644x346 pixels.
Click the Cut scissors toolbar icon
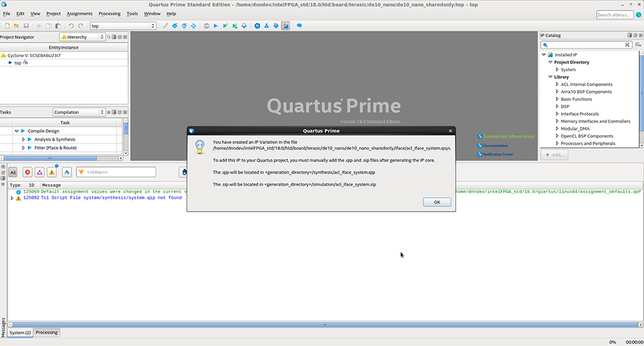[x=39, y=26]
